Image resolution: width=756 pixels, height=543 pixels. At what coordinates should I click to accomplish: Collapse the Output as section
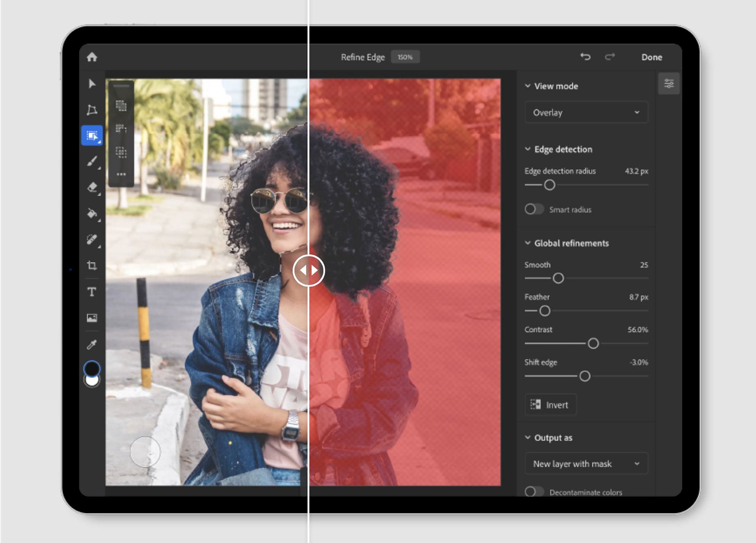(x=528, y=438)
